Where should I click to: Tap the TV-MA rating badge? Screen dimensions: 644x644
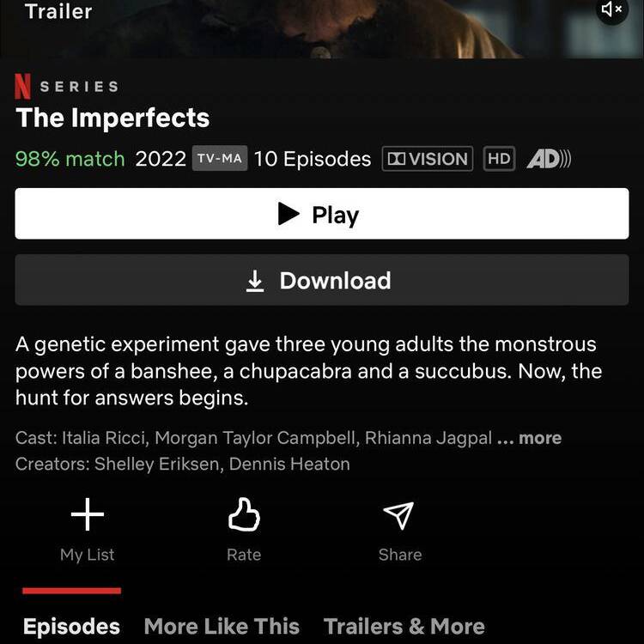tap(220, 158)
